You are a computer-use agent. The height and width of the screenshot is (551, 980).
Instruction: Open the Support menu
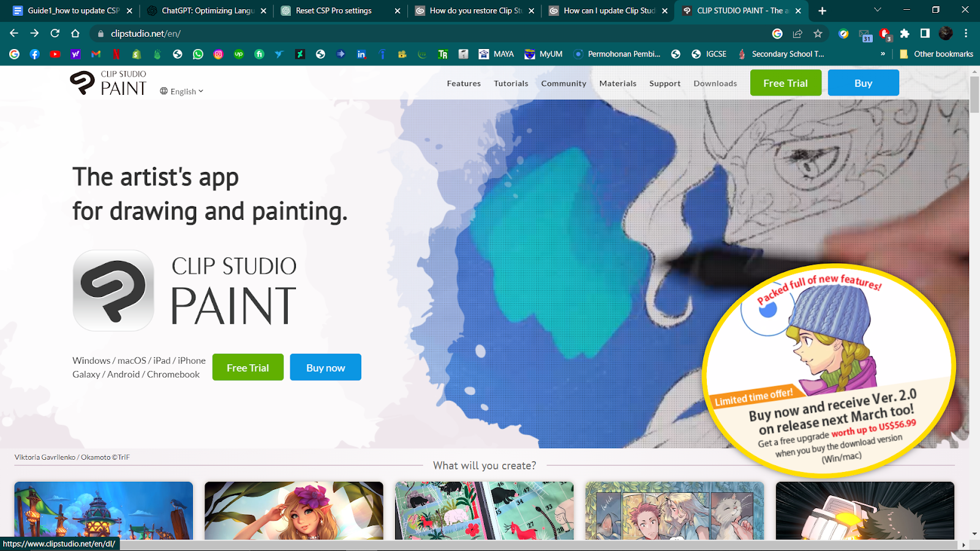coord(665,83)
